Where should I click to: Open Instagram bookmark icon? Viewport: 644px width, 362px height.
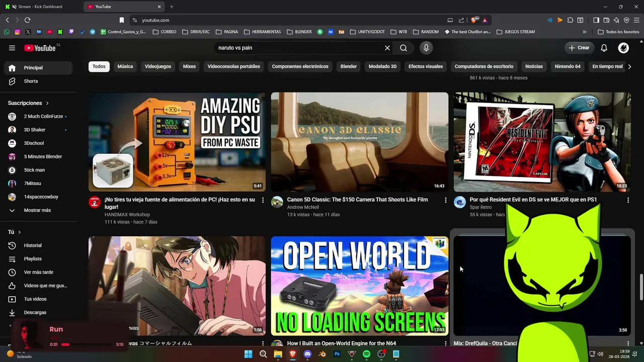(17, 32)
